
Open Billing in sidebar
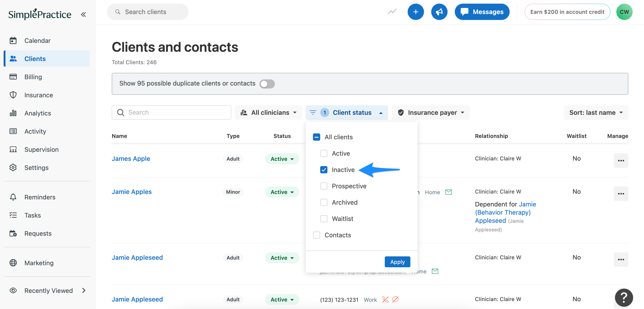click(x=47, y=77)
